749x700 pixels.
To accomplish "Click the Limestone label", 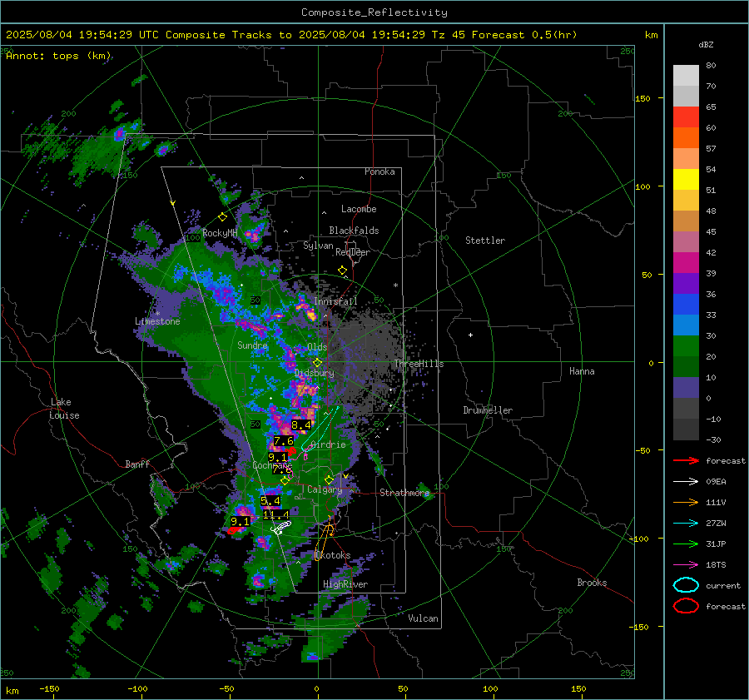I will point(157,321).
